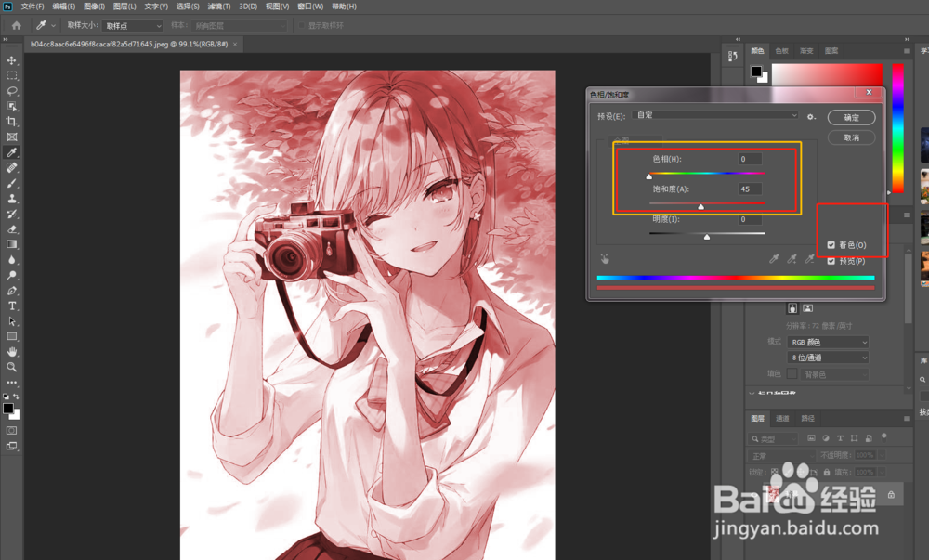Open the layer filter 类型 dropdown
Image resolution: width=929 pixels, height=560 pixels.
click(773, 438)
